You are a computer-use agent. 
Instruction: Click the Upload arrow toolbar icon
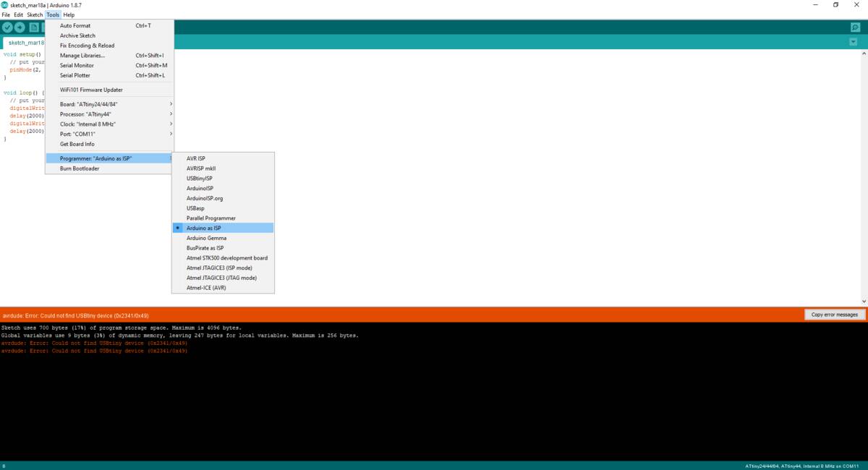click(x=20, y=27)
